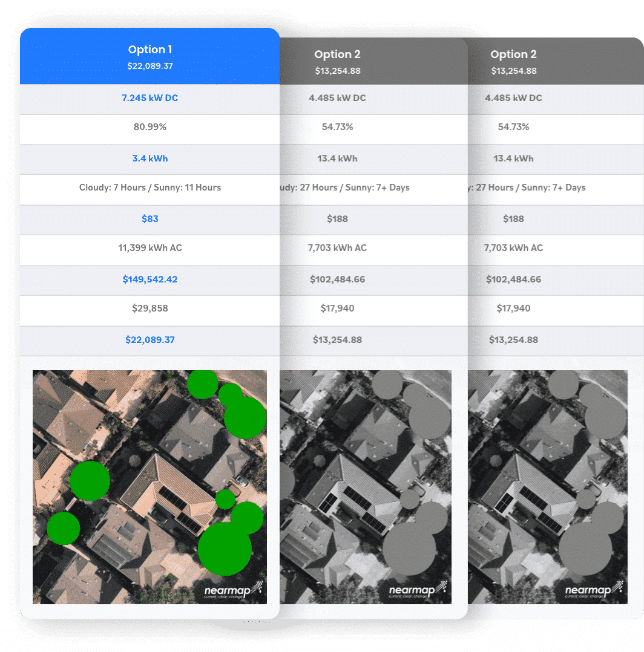Select the blue Option 1 card header
The width and height of the screenshot is (644, 652).
(149, 56)
